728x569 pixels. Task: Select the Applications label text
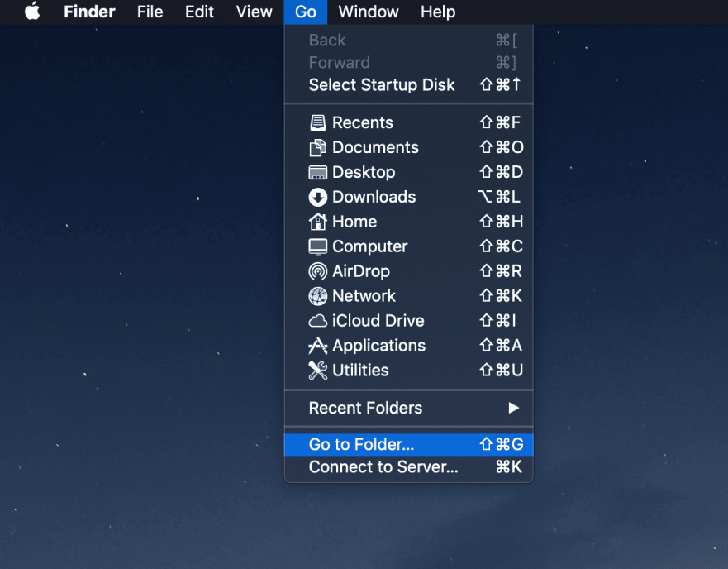point(378,346)
